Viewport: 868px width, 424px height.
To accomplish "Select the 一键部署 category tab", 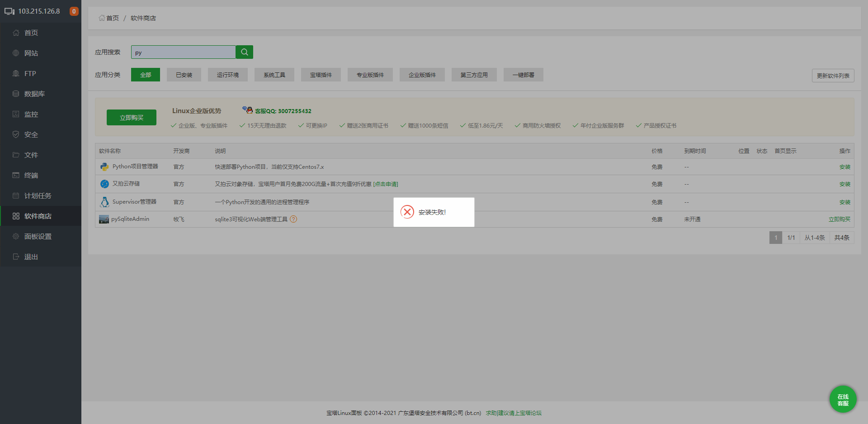I will coord(524,75).
